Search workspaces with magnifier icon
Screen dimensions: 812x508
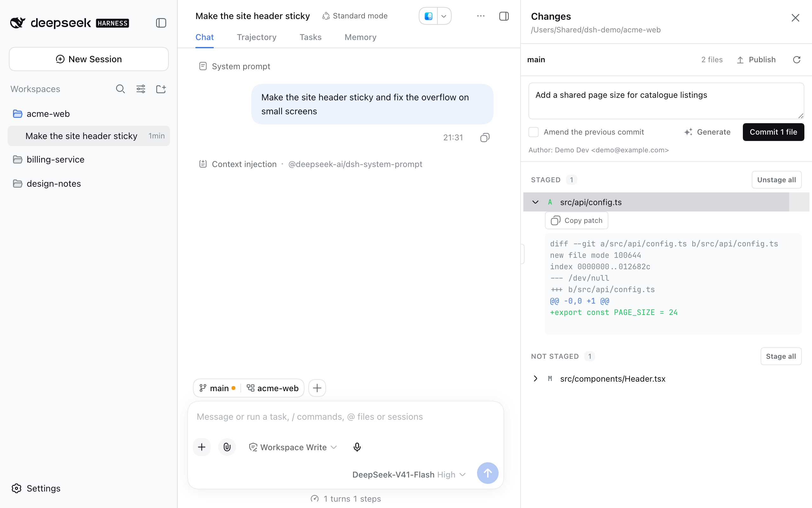pos(121,89)
